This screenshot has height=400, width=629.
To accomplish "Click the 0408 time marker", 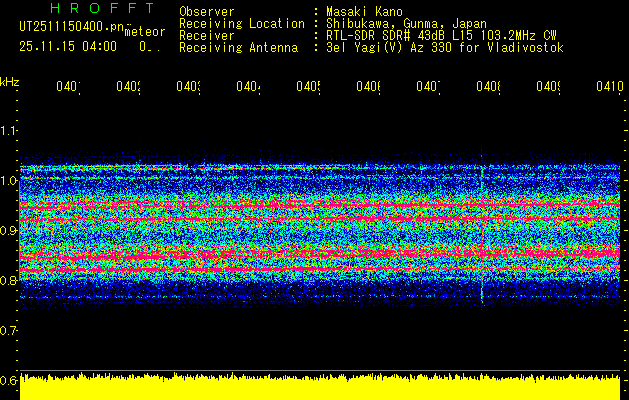I will coord(488,86).
